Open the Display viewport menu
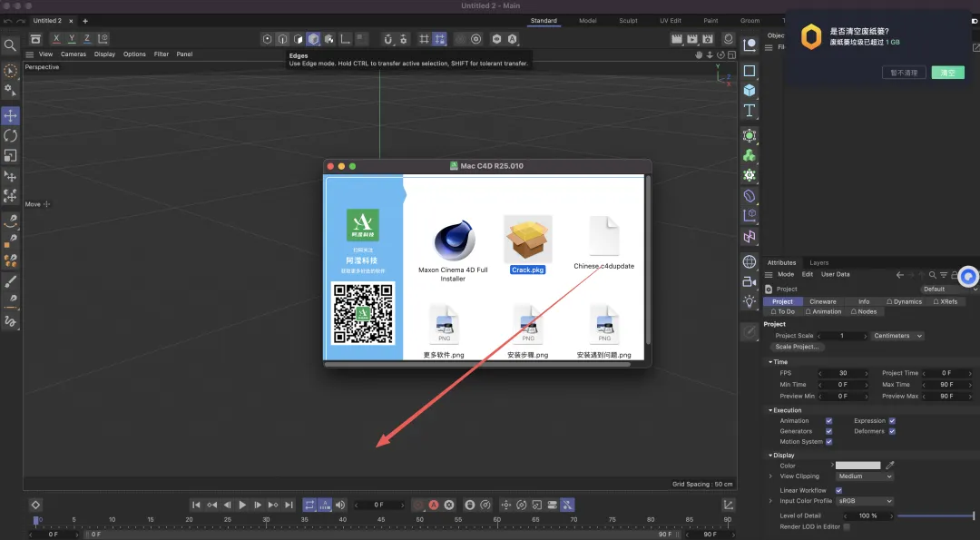Viewport: 980px width, 540px height. [104, 54]
